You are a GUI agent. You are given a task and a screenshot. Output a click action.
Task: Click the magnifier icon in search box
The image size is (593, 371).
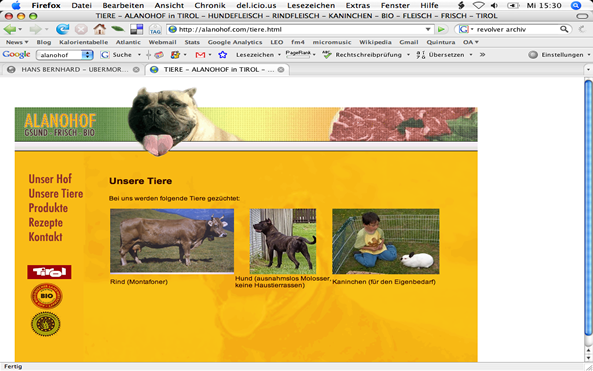tap(564, 29)
